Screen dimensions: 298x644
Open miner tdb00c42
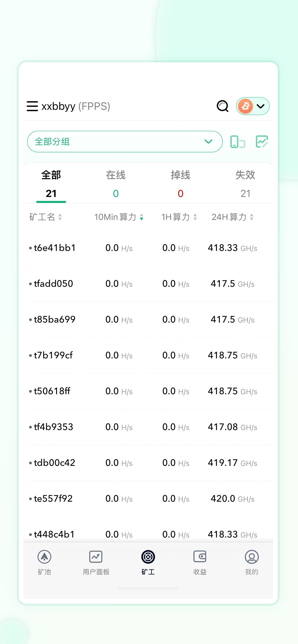tap(150, 463)
